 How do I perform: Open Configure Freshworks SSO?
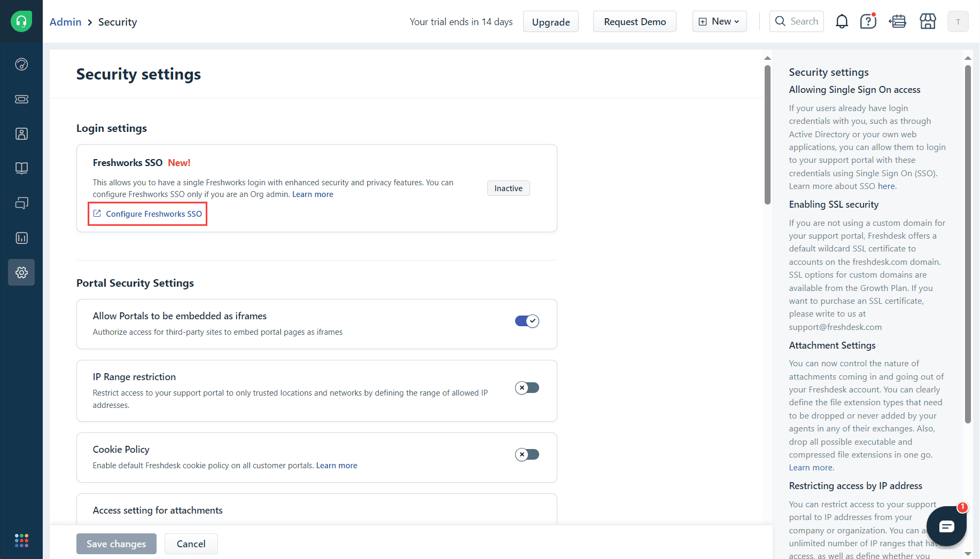[x=147, y=214]
